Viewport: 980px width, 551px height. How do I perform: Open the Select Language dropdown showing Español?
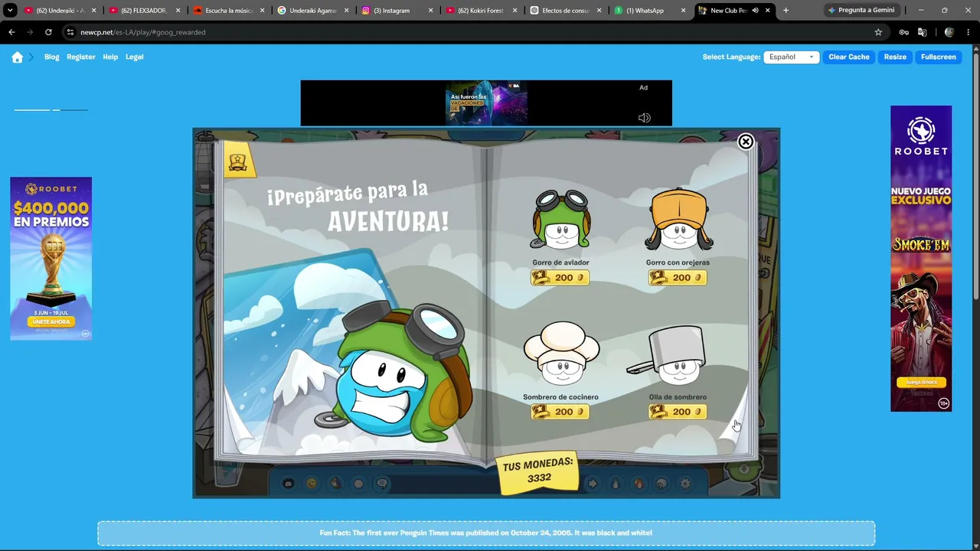[x=792, y=57]
